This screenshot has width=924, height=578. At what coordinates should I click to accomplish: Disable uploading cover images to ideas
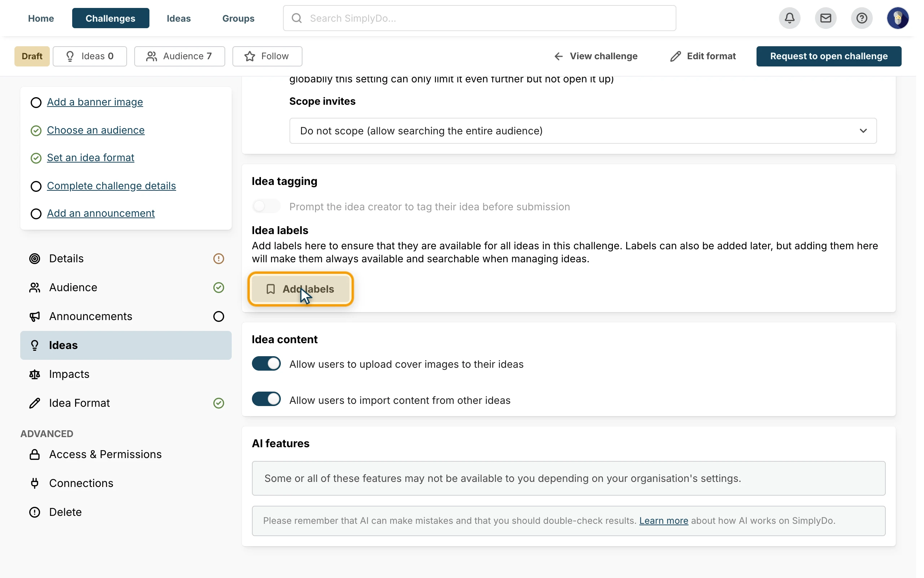266,364
